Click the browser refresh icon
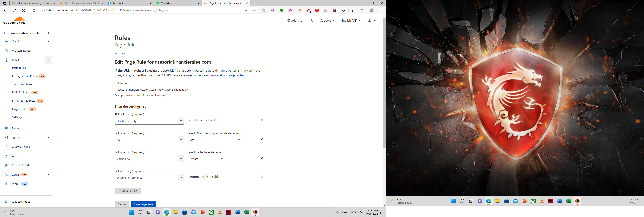Viewport: 644px width, 217px height. (x=14, y=10)
